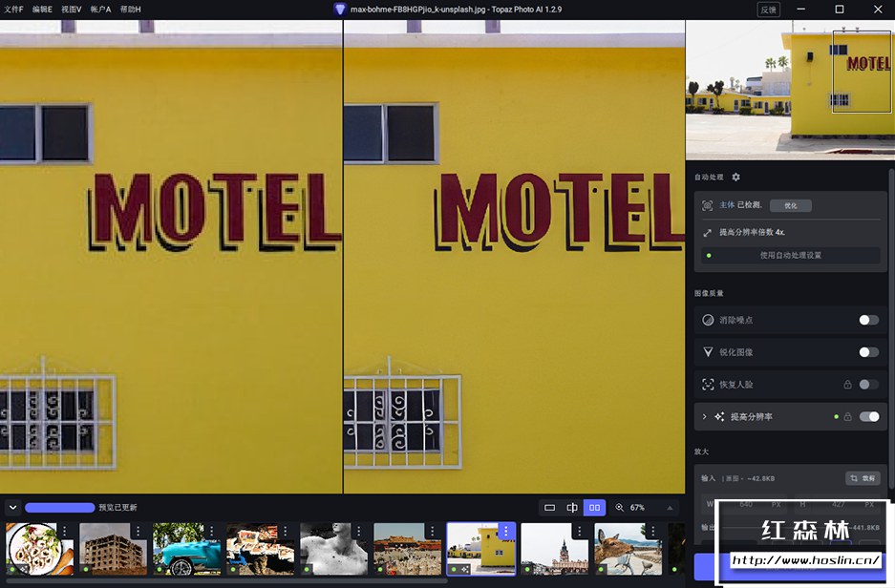Open options for yellow motel thumbnail
895x588 pixels.
(x=506, y=532)
